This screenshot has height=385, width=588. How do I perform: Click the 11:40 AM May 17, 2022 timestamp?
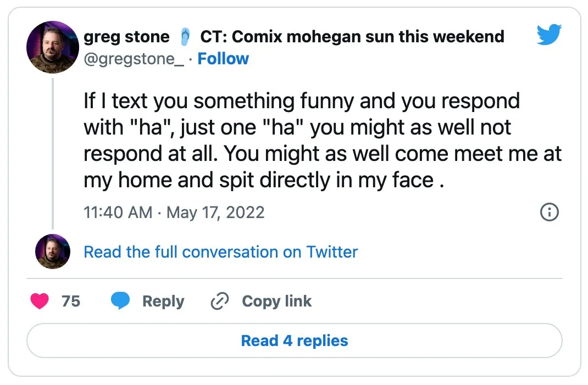tap(174, 212)
